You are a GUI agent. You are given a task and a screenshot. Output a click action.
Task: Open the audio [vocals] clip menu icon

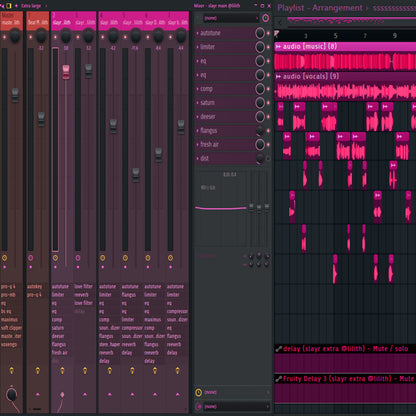point(278,77)
